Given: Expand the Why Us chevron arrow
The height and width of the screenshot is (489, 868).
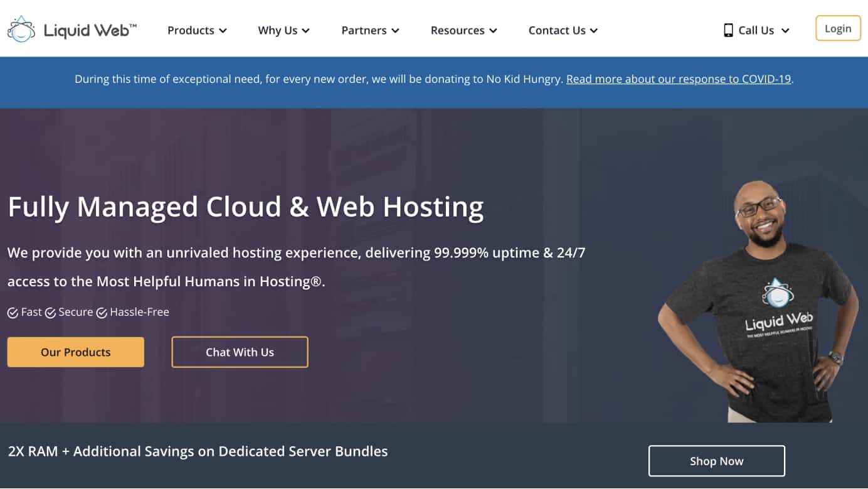Looking at the screenshot, I should (305, 31).
